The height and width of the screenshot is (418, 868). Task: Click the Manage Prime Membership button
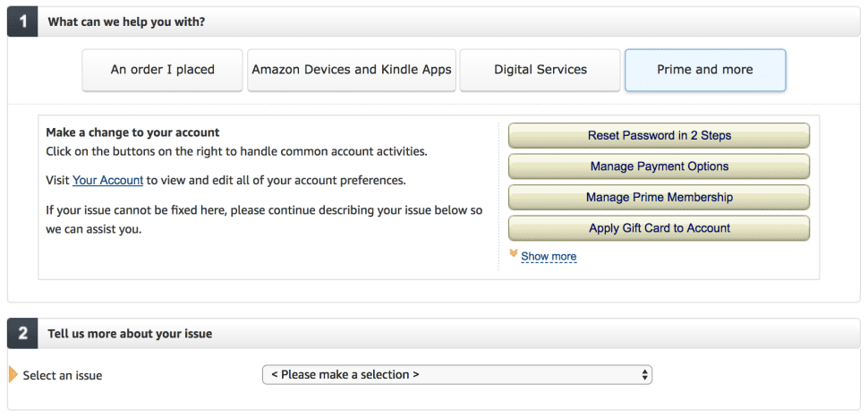659,198
